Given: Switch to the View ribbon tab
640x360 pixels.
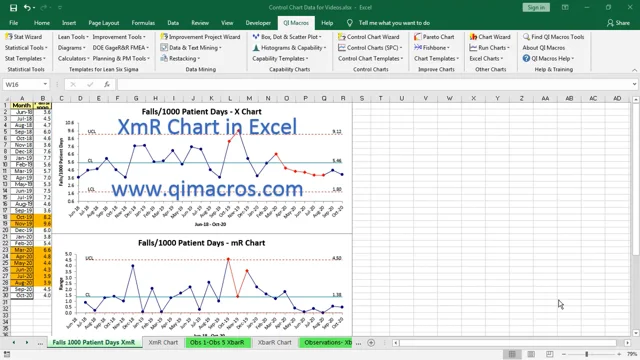Looking at the screenshot, I should point(227,23).
